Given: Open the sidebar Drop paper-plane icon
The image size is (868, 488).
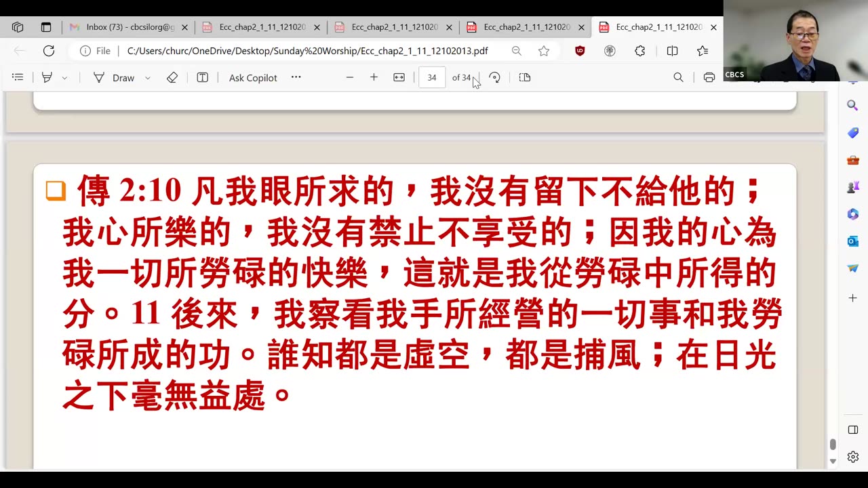Looking at the screenshot, I should point(853,268).
